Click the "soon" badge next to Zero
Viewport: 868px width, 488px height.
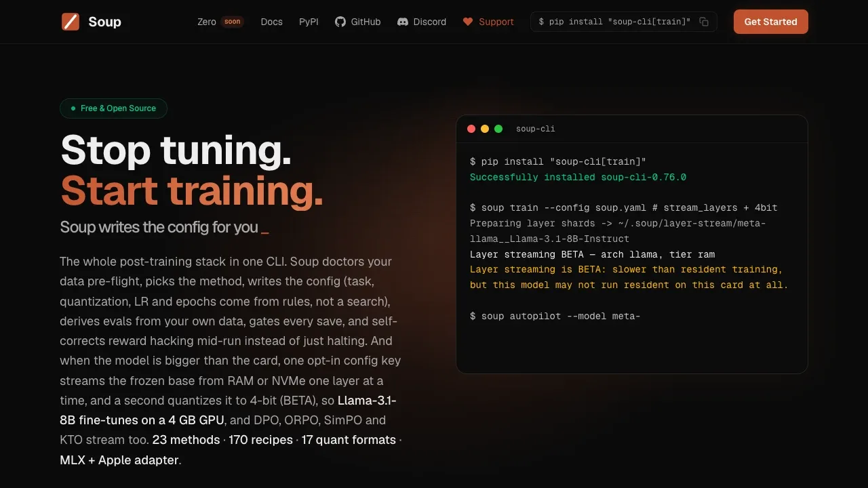[x=233, y=22]
